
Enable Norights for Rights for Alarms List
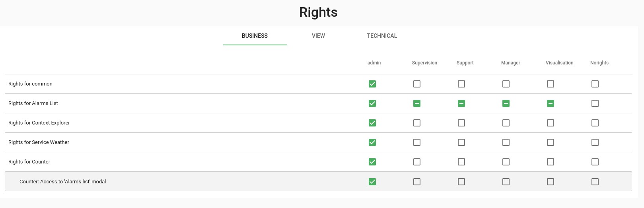tap(595, 103)
